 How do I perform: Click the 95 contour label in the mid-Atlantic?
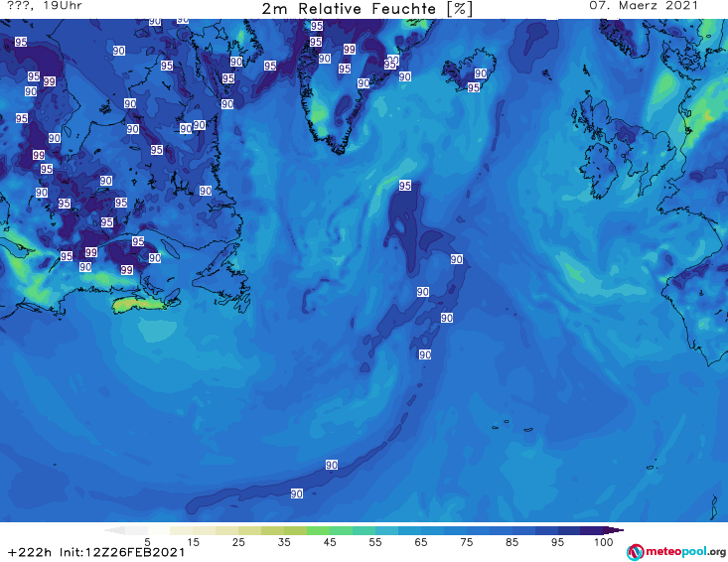coord(405,186)
